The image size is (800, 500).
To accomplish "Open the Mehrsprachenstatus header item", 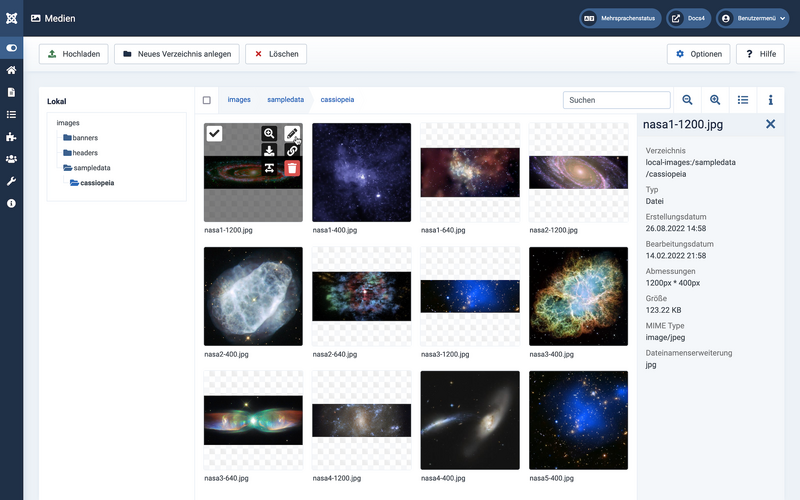I will point(620,18).
